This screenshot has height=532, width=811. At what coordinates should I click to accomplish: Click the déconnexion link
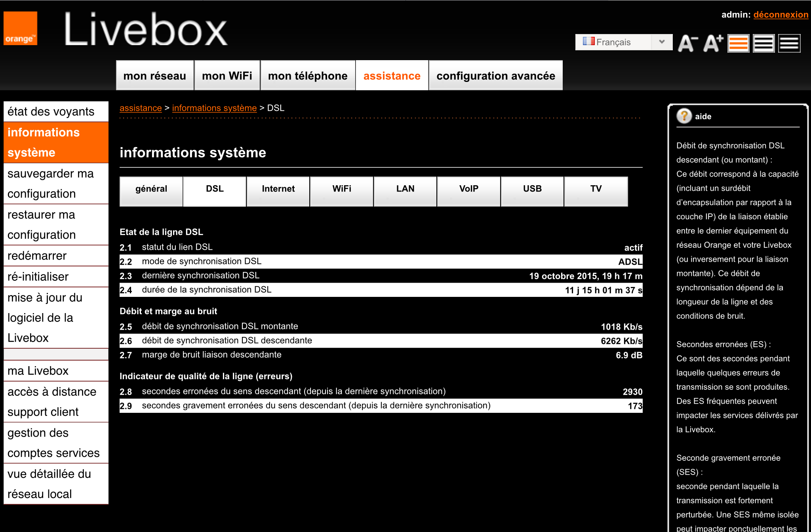(x=781, y=15)
